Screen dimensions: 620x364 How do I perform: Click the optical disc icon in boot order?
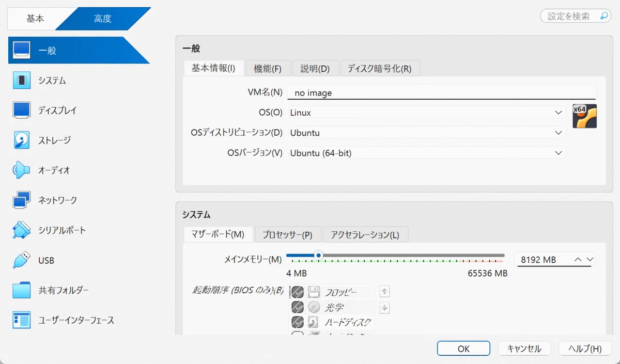(x=314, y=307)
